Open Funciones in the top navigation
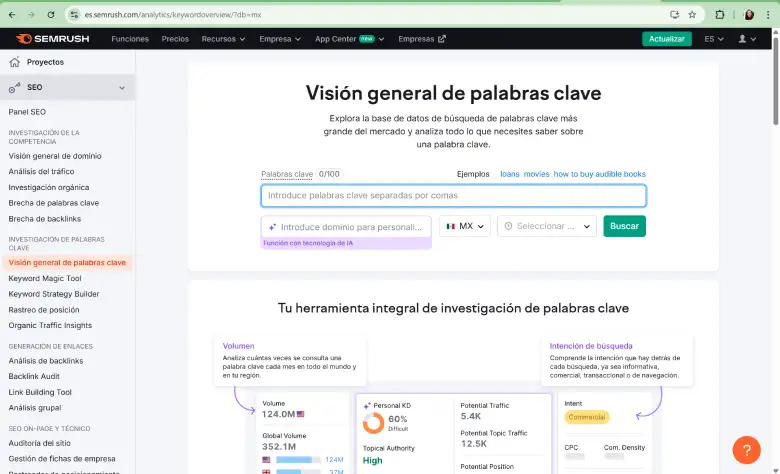This screenshot has width=780, height=474. coord(130,39)
